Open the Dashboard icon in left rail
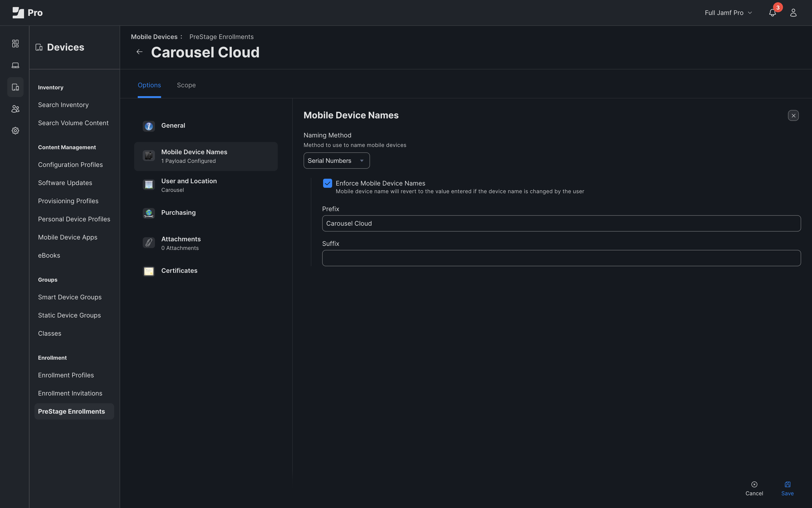This screenshot has width=812, height=508. (15, 44)
